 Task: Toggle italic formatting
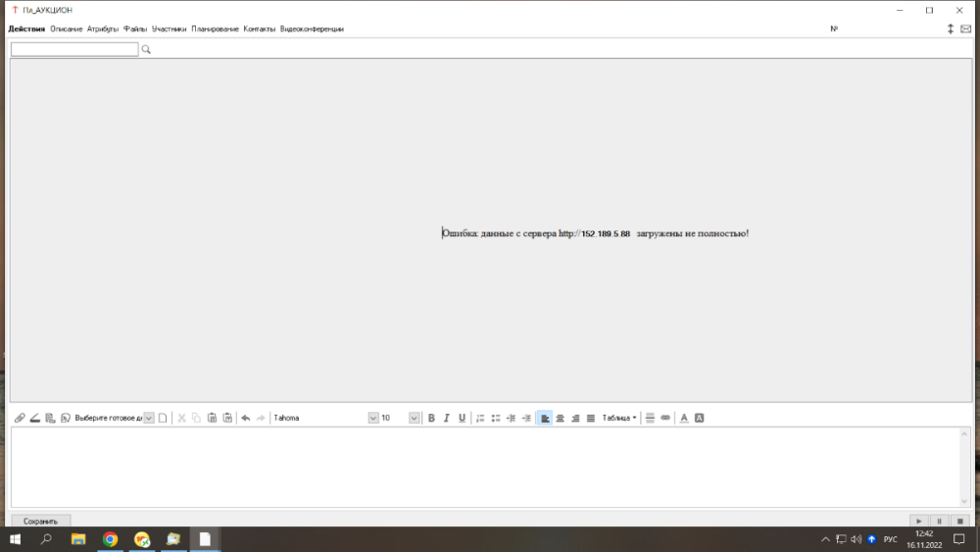[x=446, y=418]
